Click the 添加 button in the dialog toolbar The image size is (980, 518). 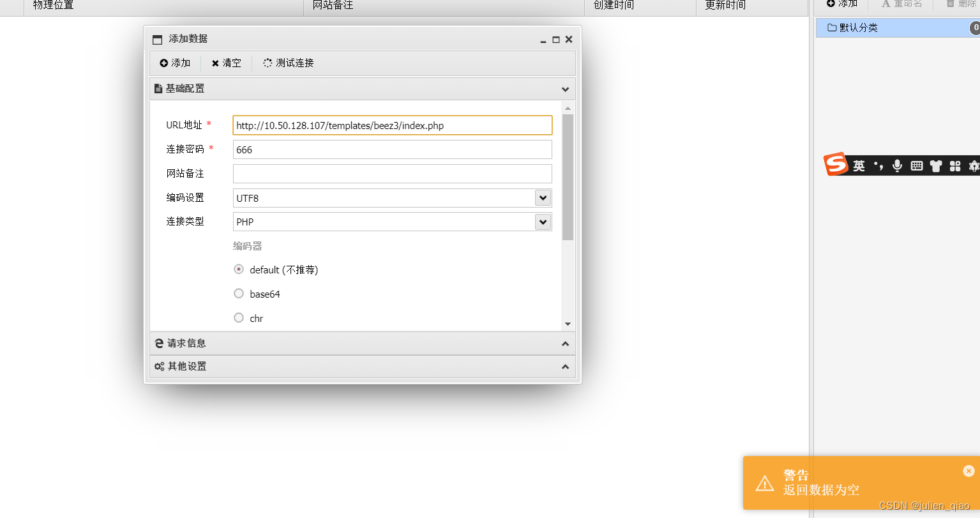(x=175, y=63)
